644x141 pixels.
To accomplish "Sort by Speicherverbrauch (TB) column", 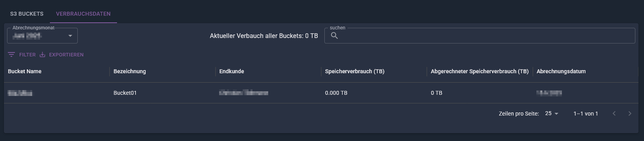I will point(355,71).
